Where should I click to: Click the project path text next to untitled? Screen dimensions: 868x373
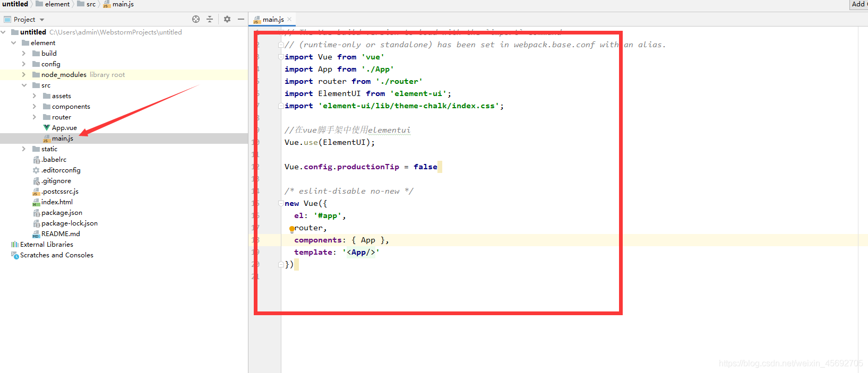[x=116, y=32]
